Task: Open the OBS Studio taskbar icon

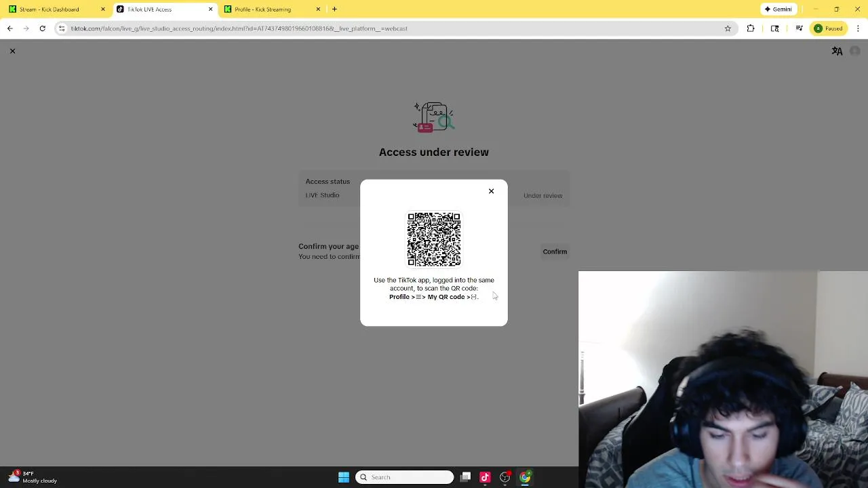Action: pos(505,477)
